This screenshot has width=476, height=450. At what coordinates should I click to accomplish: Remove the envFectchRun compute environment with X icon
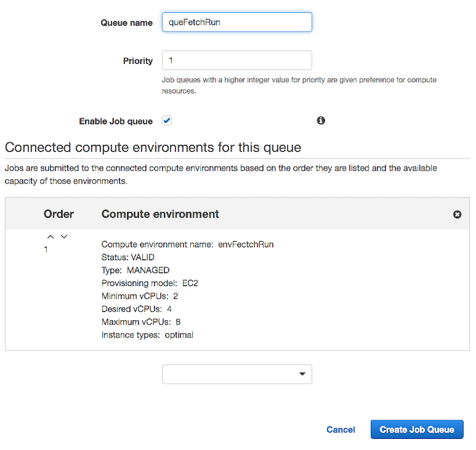click(457, 214)
